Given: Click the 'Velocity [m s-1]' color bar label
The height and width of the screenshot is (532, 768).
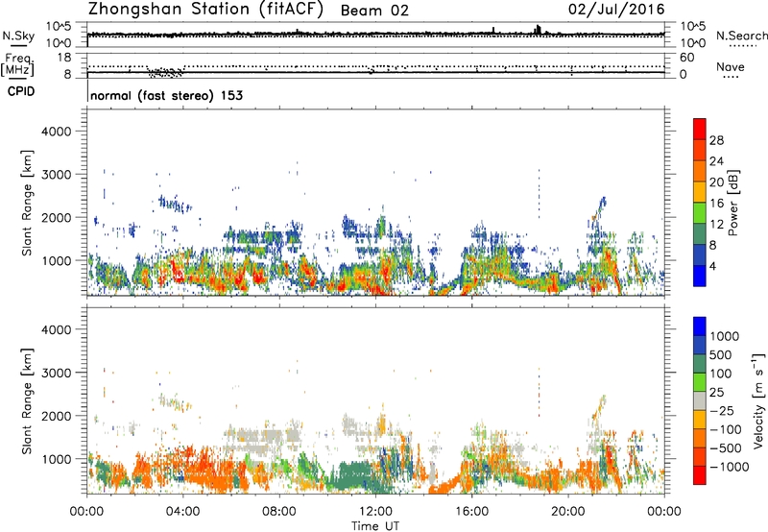Looking at the screenshot, I should tap(758, 400).
